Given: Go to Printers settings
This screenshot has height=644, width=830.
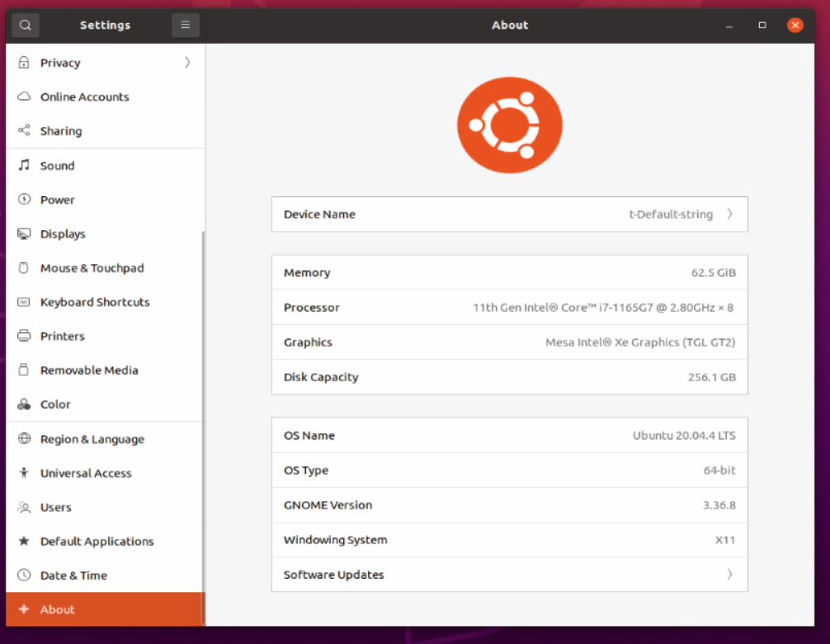Looking at the screenshot, I should (x=105, y=336).
